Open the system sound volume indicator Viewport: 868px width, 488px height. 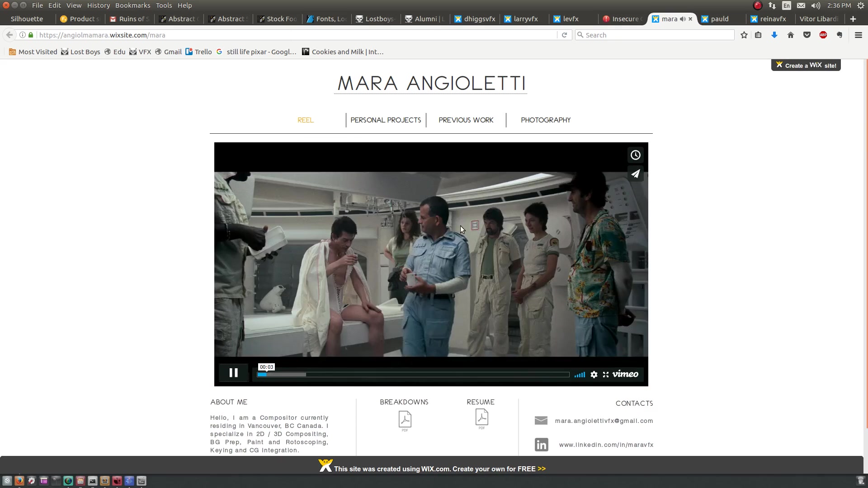point(816,5)
